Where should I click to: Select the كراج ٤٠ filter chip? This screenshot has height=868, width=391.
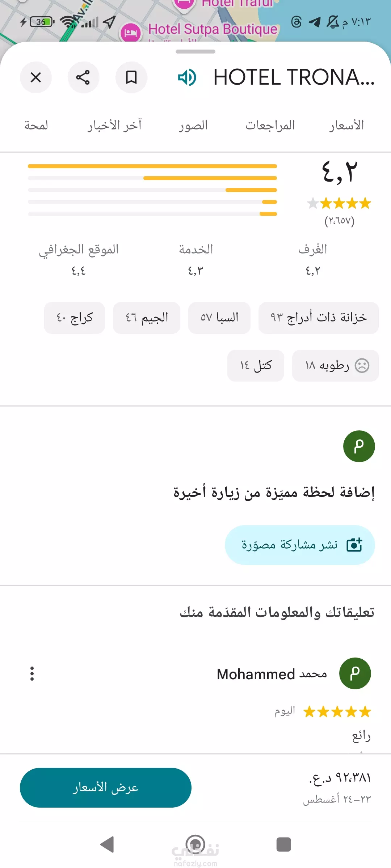point(74,318)
